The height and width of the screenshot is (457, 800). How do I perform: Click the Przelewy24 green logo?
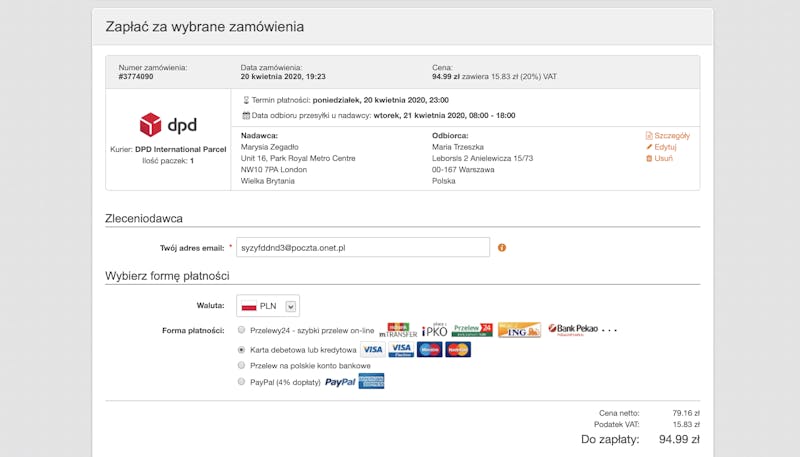(472, 330)
